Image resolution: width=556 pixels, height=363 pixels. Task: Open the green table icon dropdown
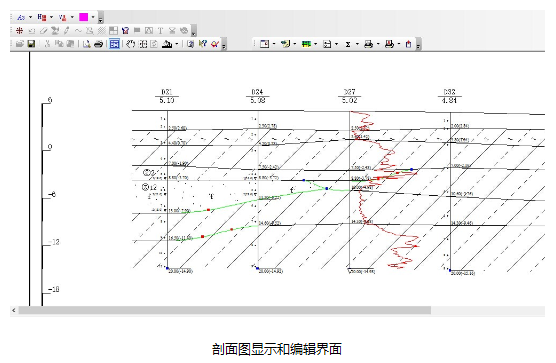[315, 44]
